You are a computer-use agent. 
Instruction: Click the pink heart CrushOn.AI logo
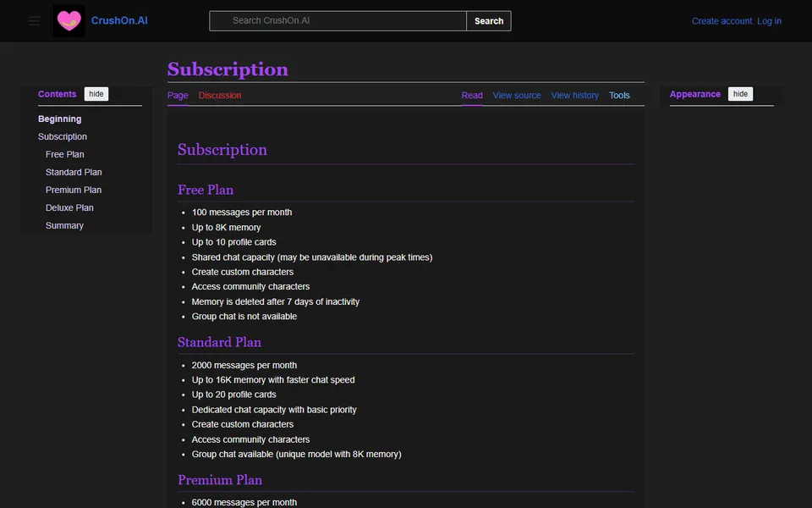pos(69,20)
